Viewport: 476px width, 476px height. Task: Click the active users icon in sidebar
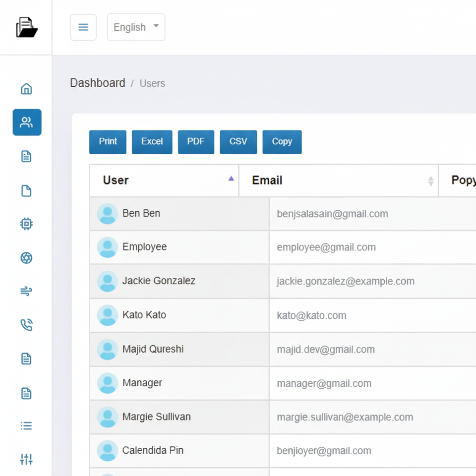[x=27, y=122]
